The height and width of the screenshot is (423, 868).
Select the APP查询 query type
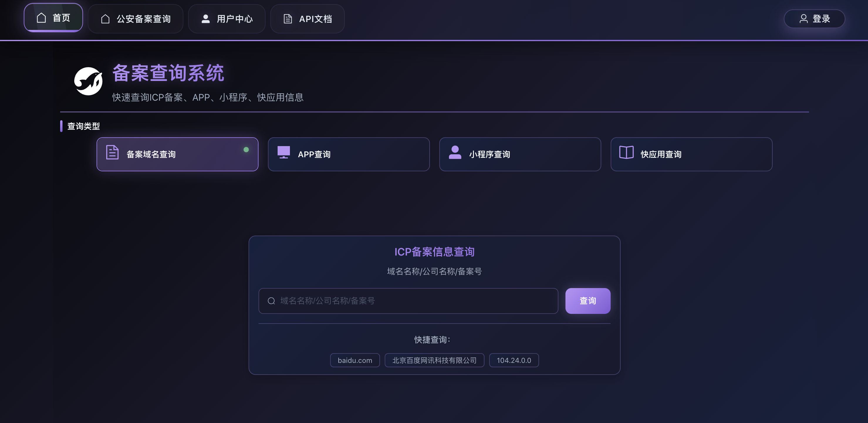(x=349, y=154)
